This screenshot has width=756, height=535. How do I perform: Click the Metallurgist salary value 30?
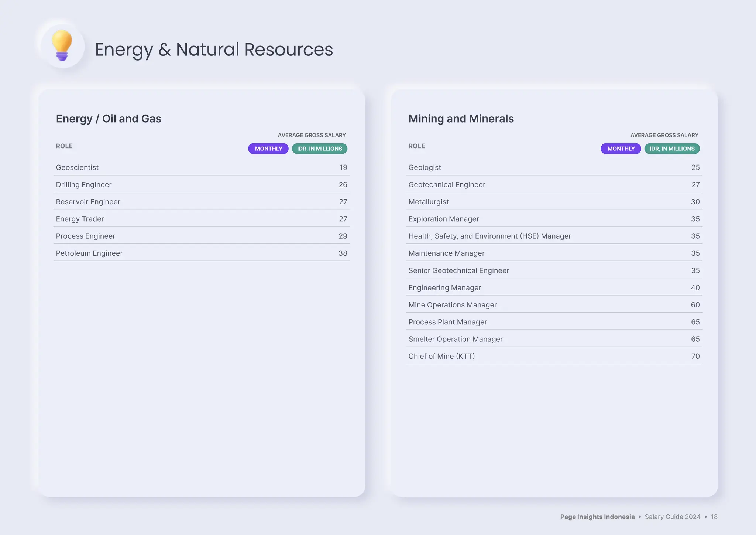(x=695, y=202)
